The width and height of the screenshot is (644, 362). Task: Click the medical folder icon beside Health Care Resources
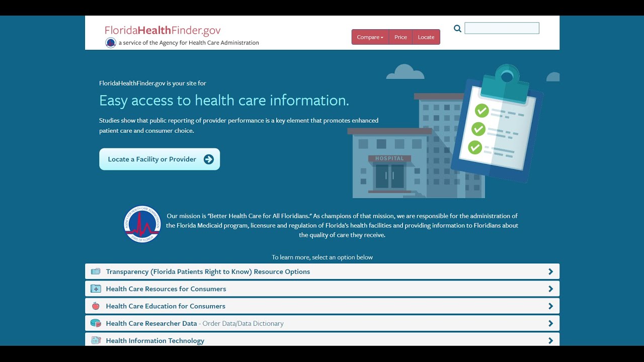coord(96,289)
